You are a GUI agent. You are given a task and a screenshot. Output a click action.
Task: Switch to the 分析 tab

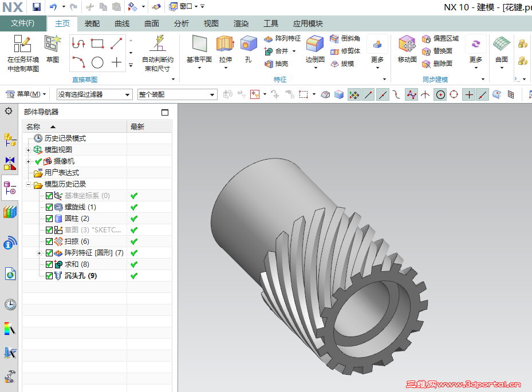181,23
